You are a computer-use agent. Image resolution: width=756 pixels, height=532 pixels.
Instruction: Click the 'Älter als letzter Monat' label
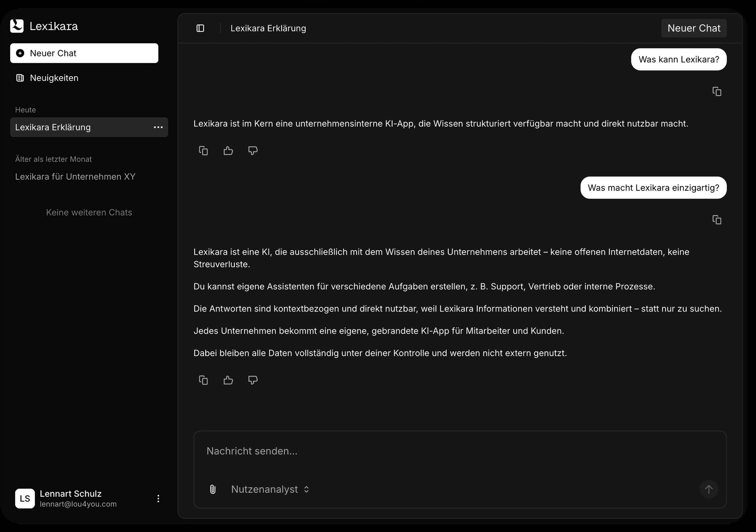coord(53,159)
